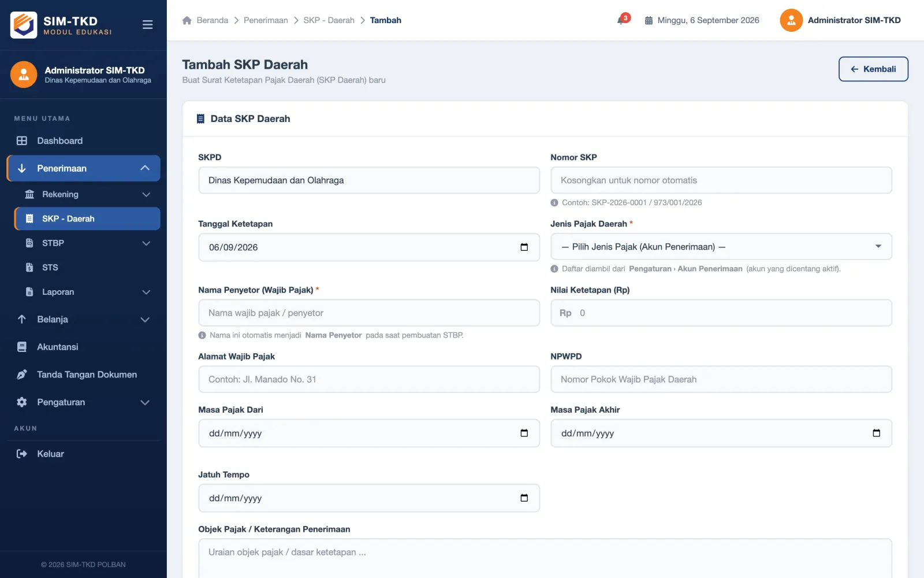Image resolution: width=924 pixels, height=578 pixels.
Task: Collapse the Penerimaan menu
Action: (83, 168)
